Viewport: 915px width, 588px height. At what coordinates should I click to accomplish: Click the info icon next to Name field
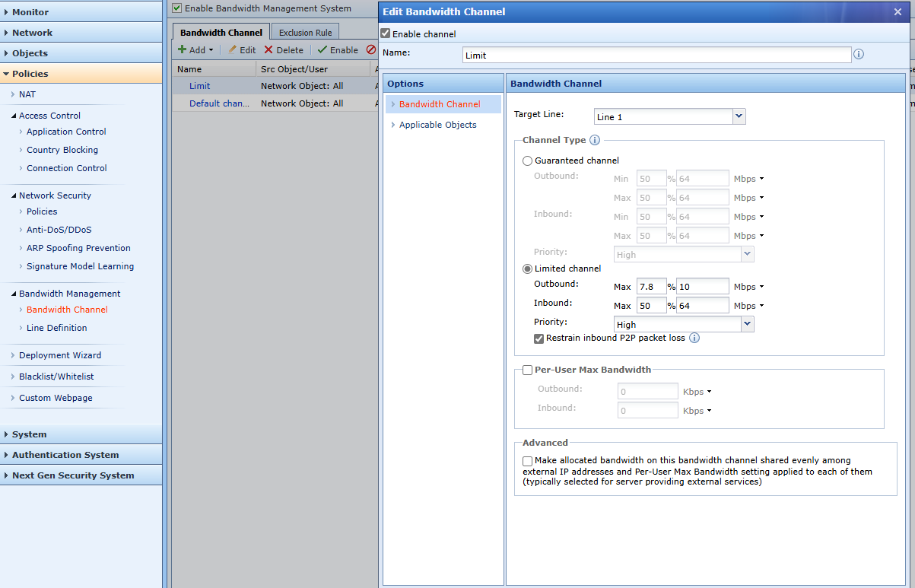859,55
